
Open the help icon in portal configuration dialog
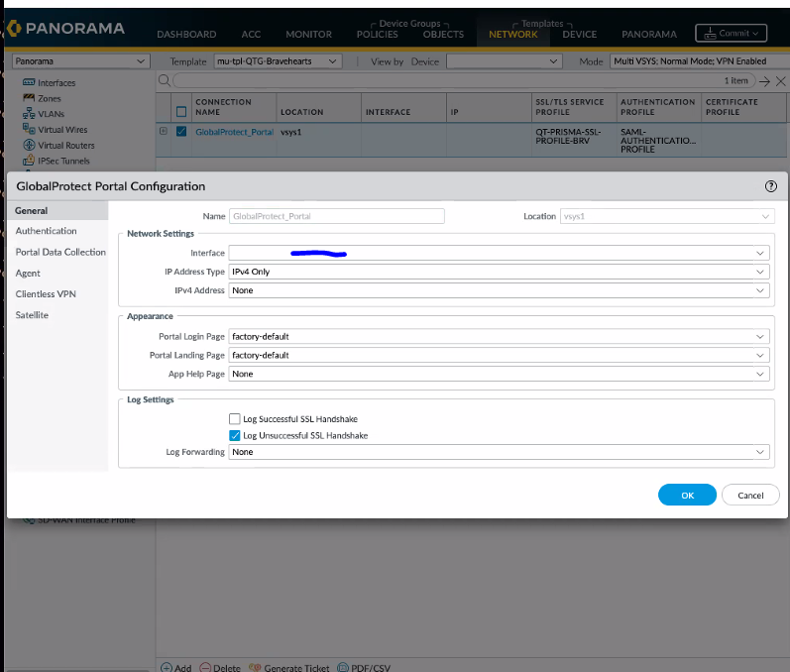tap(770, 186)
